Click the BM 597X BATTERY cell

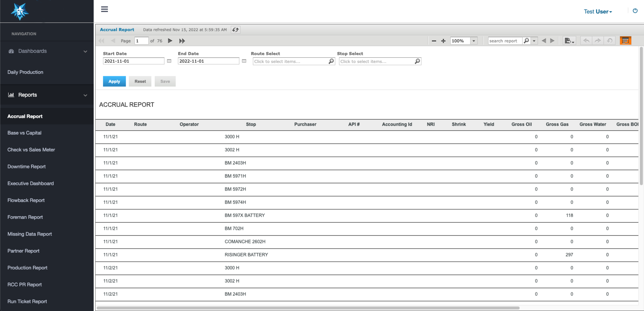[x=245, y=215]
